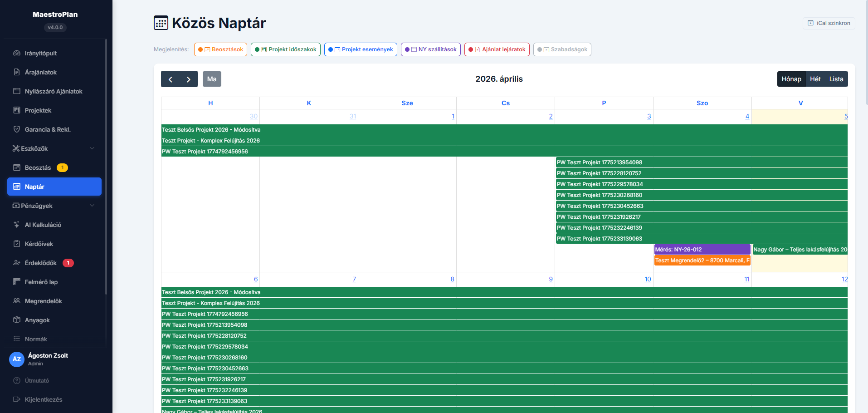Toggle the Beosztások calendar filter
Image resolution: width=868 pixels, height=413 pixels.
tap(220, 49)
